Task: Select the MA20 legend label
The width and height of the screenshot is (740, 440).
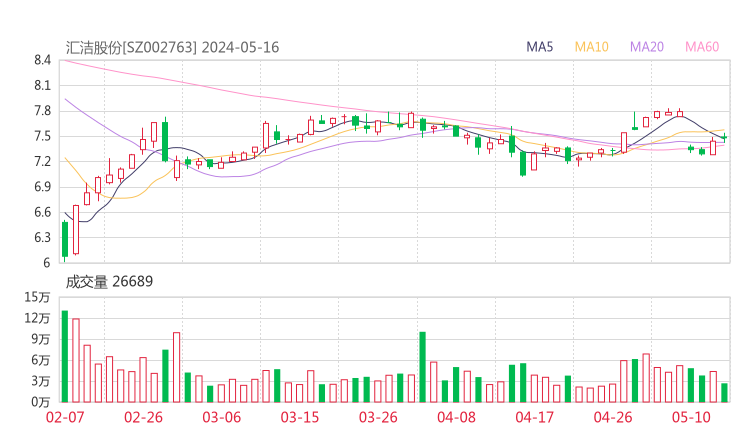Action: pos(647,47)
